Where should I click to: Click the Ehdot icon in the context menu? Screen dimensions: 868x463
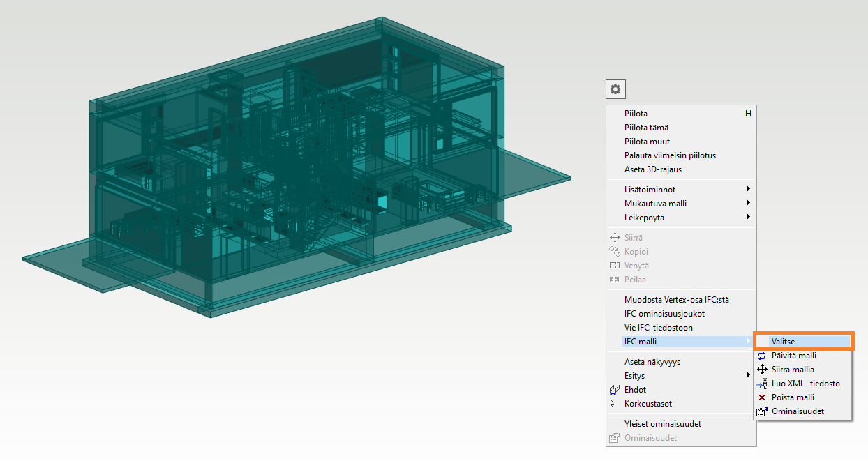pyautogui.click(x=615, y=390)
